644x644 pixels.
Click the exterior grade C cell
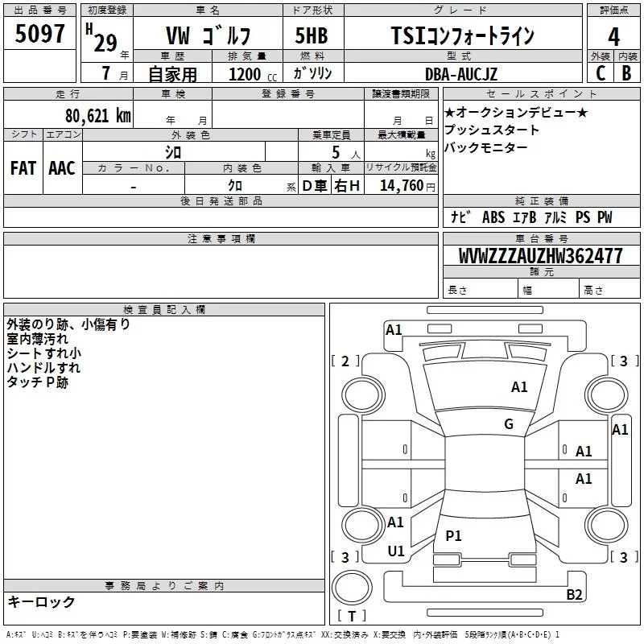(x=600, y=73)
